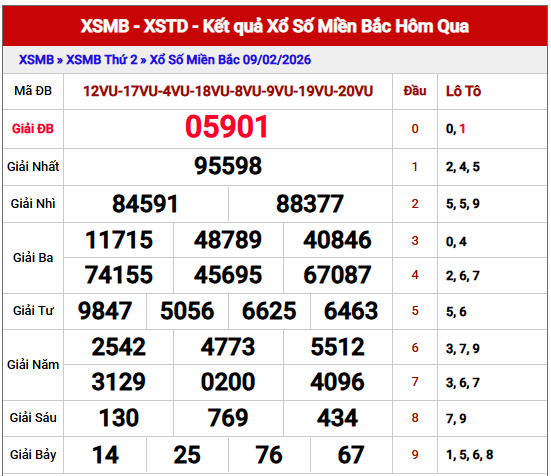
Task: Select third prize number 40846
Action: 337,240
